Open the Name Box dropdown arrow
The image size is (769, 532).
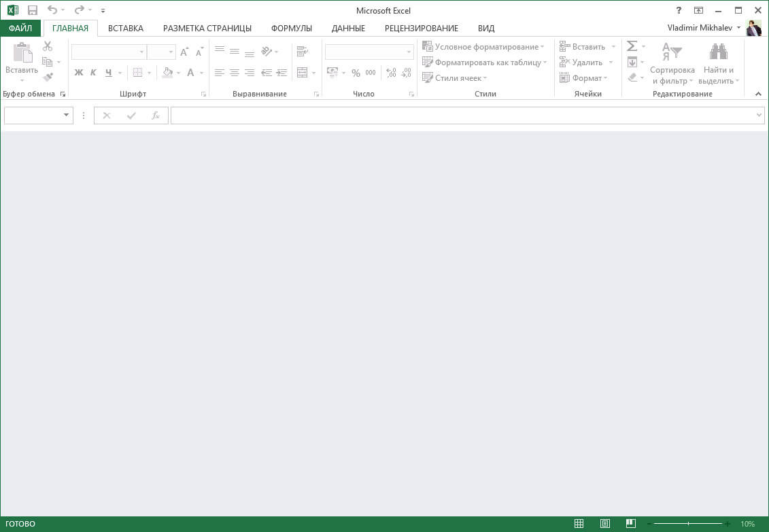(66, 115)
